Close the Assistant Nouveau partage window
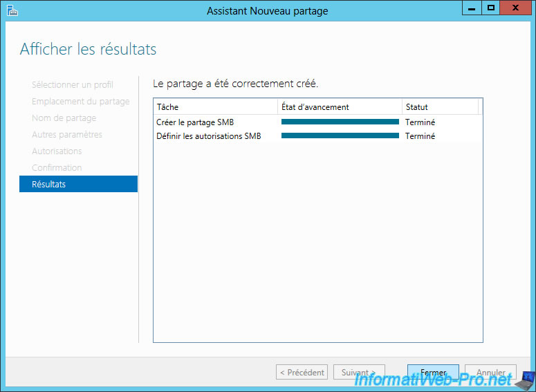The width and height of the screenshot is (536, 392). 515,8
